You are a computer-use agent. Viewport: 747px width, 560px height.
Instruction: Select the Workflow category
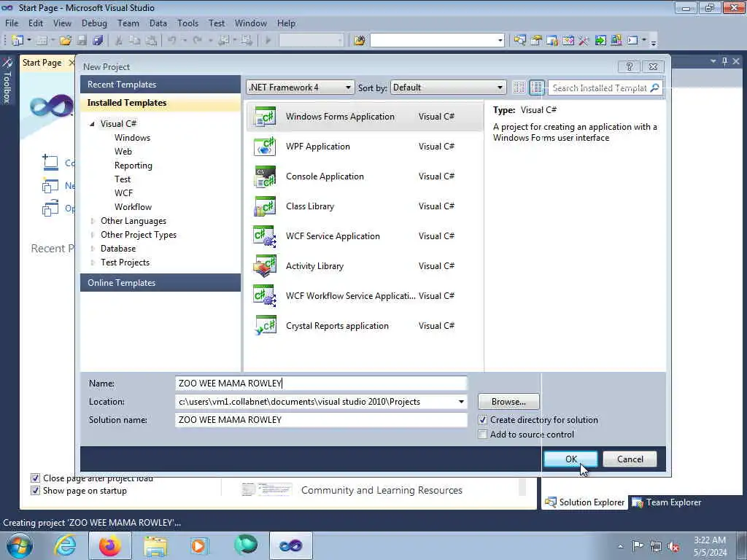(133, 206)
